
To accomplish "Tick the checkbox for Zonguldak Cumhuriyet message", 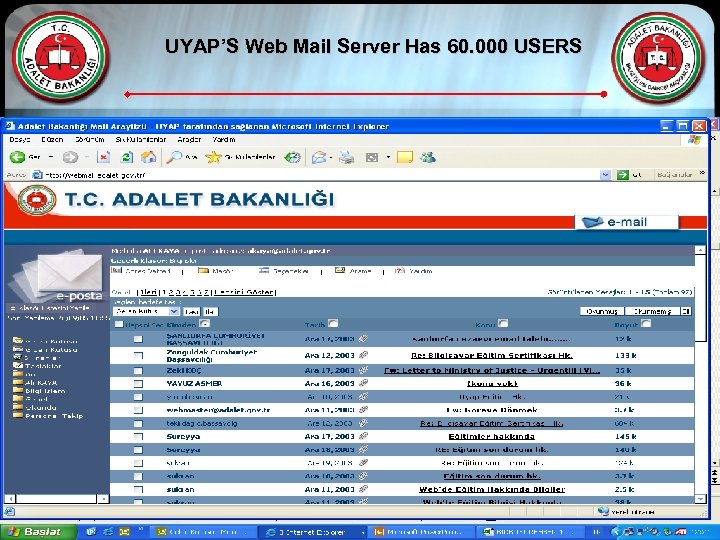I will [x=138, y=355].
